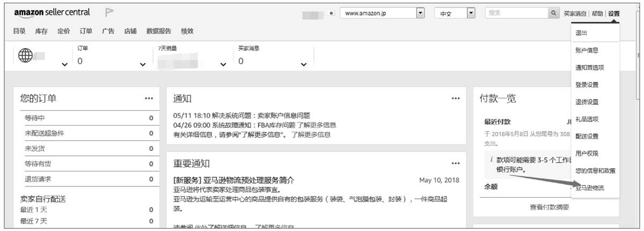Open the 中文 language dropdown
644x231 pixels.
pos(455,13)
